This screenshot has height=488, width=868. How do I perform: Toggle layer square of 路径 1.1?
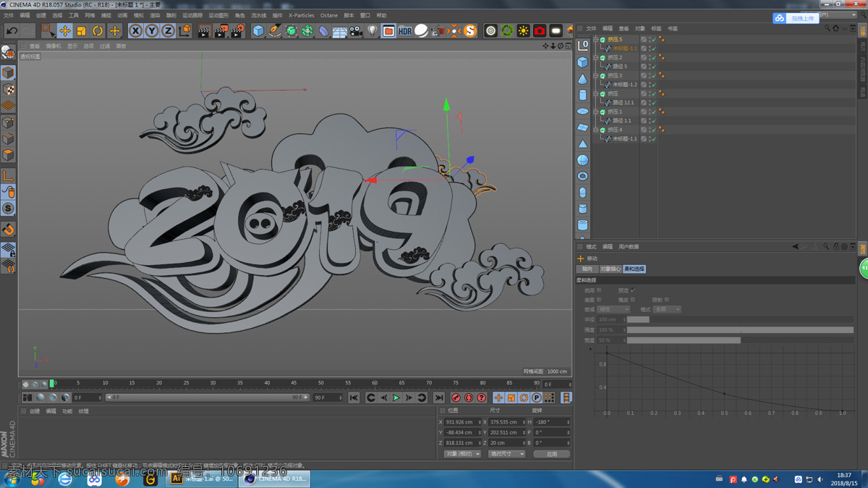coord(644,121)
